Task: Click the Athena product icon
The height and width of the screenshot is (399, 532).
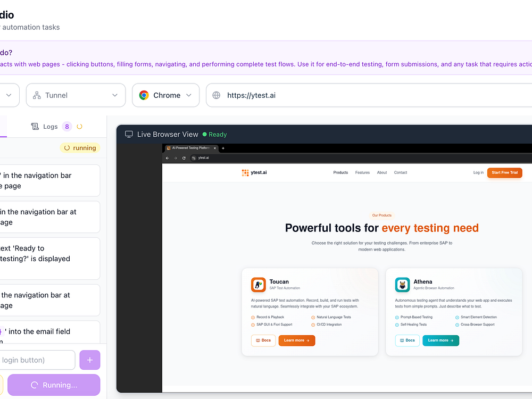Action: click(402, 285)
